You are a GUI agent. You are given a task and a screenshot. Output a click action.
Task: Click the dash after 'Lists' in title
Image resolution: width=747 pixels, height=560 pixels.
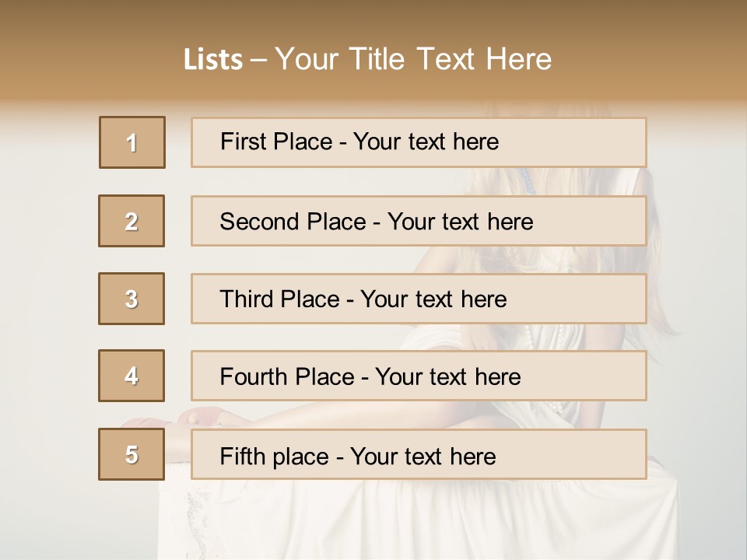pos(258,61)
